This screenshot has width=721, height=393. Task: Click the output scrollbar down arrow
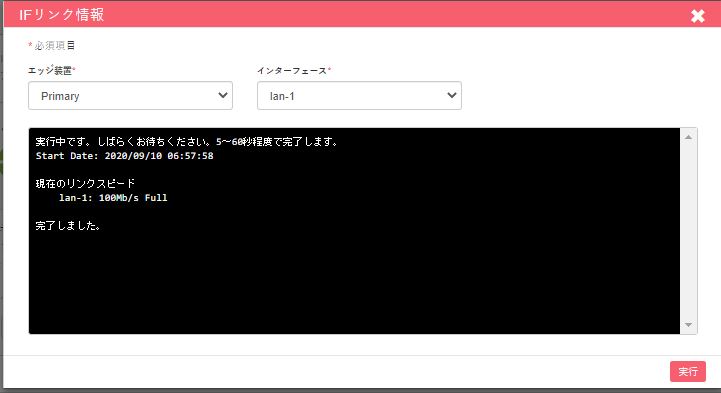688,325
